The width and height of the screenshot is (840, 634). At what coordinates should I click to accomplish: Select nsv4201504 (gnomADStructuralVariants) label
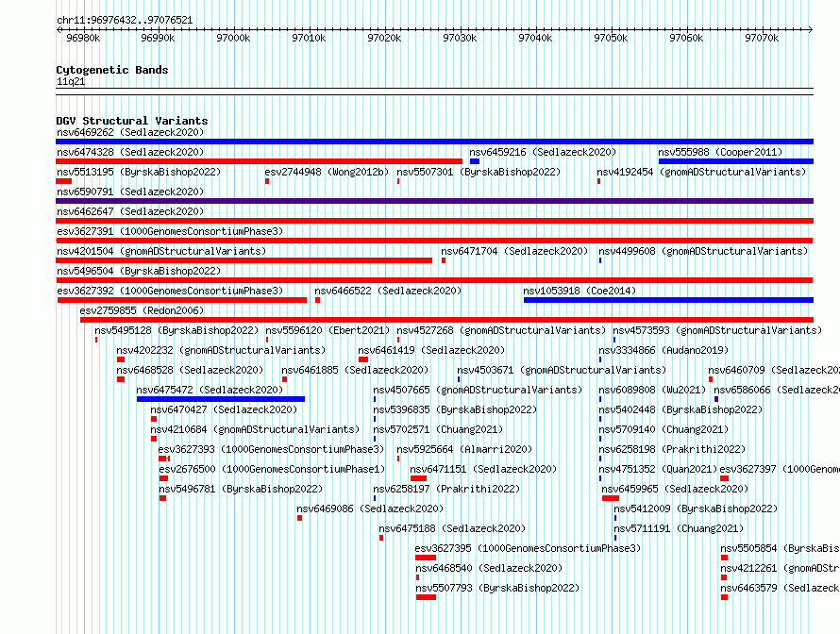click(161, 251)
